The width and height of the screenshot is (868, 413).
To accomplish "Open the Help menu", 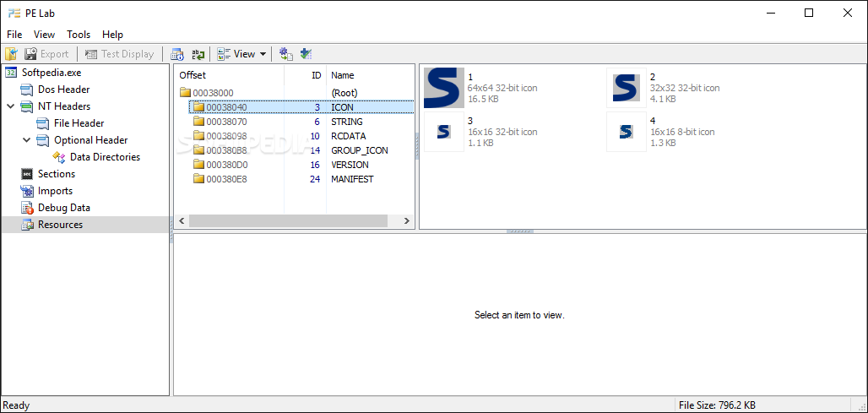I will coord(112,35).
